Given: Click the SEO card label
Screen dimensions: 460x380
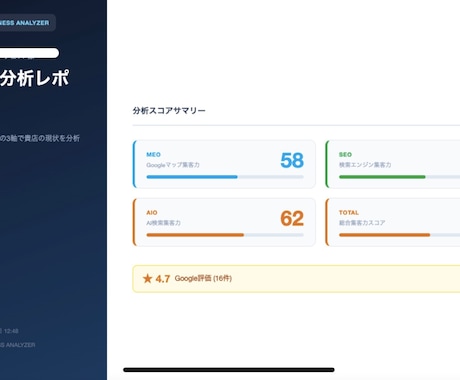Looking at the screenshot, I should click(x=345, y=155).
